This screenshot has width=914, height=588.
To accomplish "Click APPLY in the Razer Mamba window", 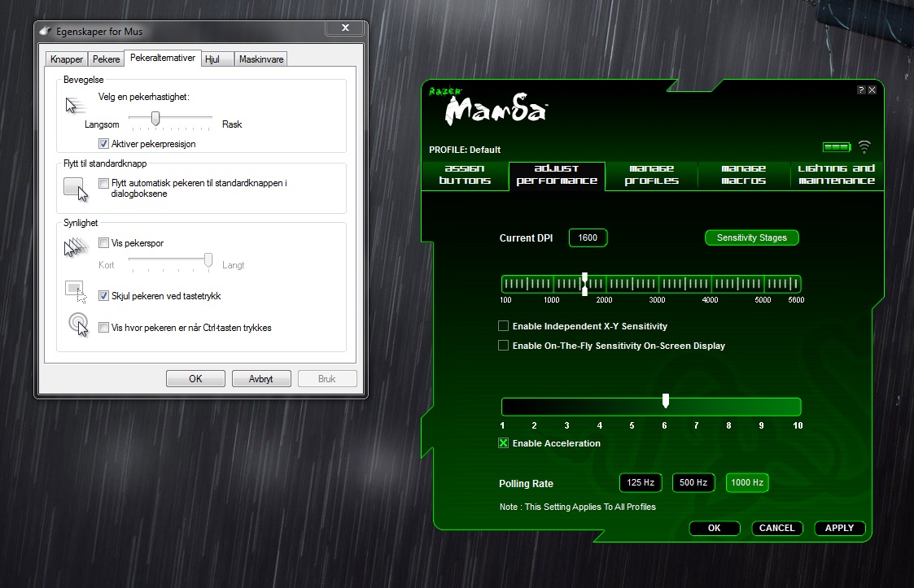I will click(x=839, y=528).
